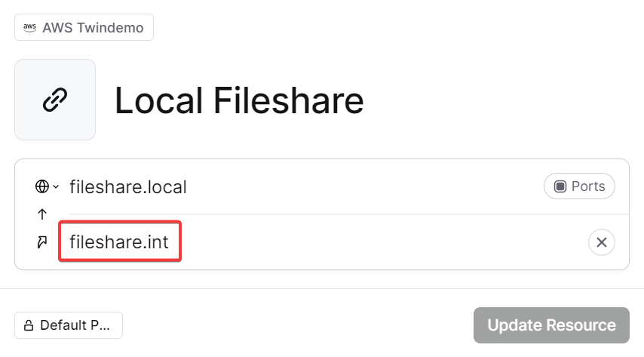Click the chain link resource icon
The height and width of the screenshot is (357, 644).
55,100
